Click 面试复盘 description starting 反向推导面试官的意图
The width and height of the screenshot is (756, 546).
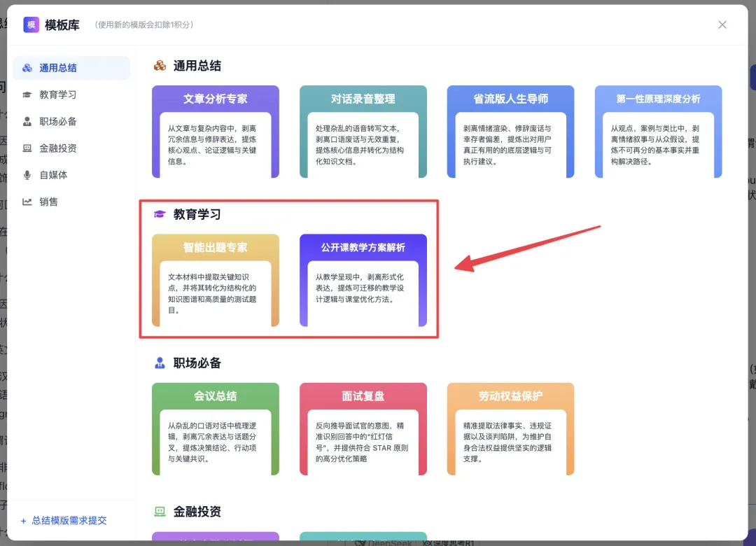(x=362, y=442)
